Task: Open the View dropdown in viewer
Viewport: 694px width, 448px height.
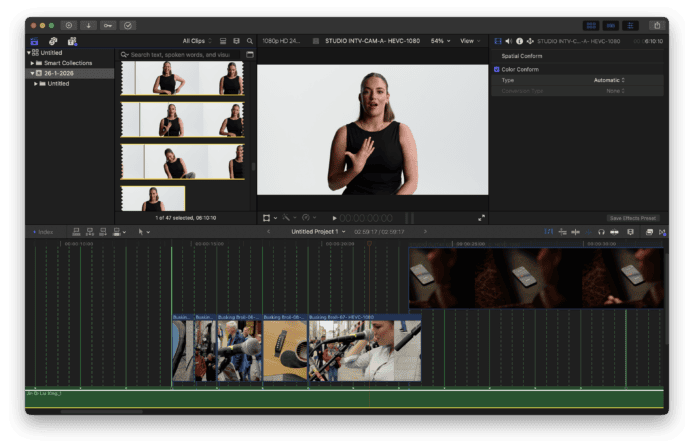Action: pyautogui.click(x=468, y=41)
